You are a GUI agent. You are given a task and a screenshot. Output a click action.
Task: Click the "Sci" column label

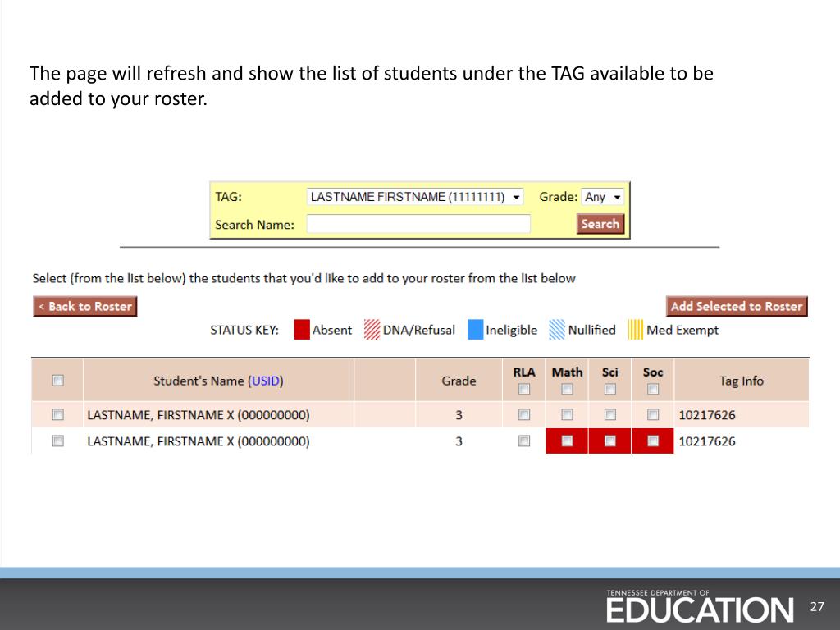[609, 372]
